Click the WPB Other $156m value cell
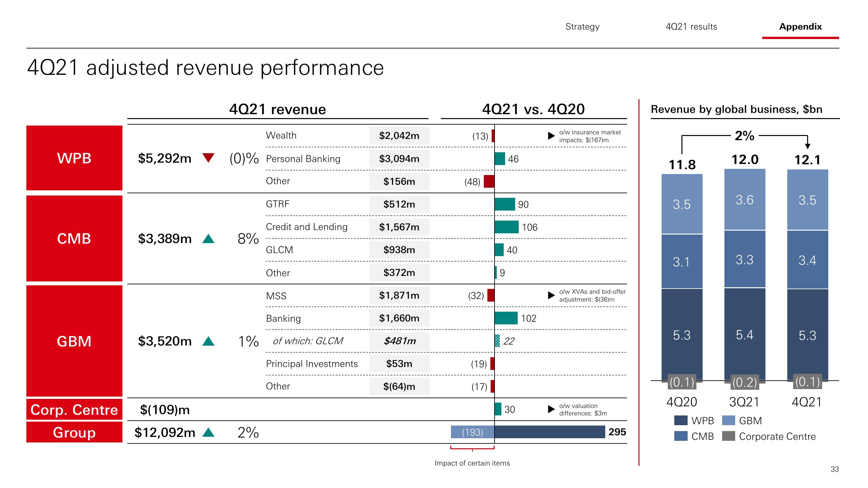 [399, 181]
